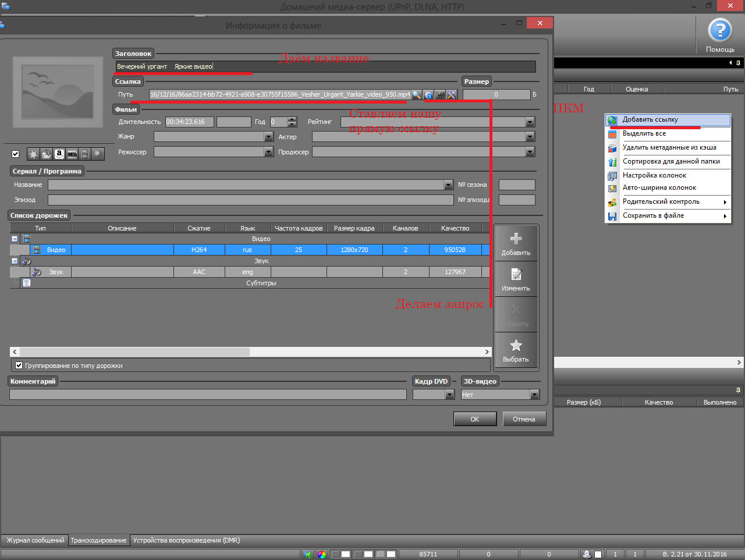
Task: Open the Жанр dropdown list
Action: tap(268, 137)
